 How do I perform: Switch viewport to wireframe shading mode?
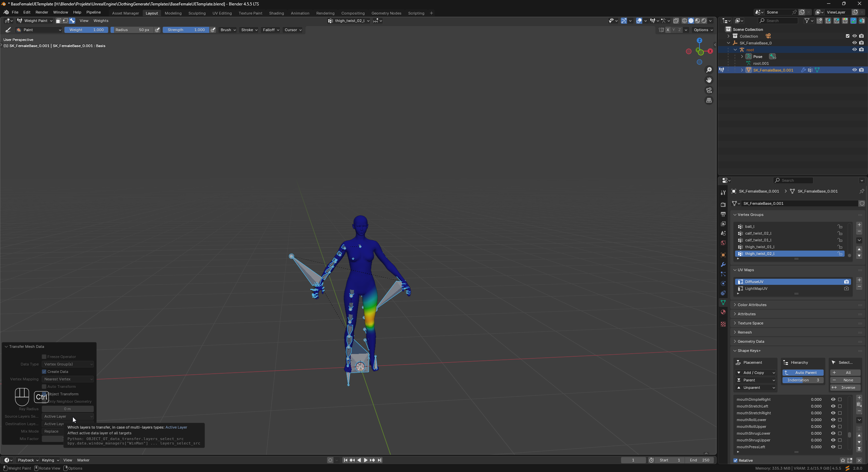coord(684,21)
